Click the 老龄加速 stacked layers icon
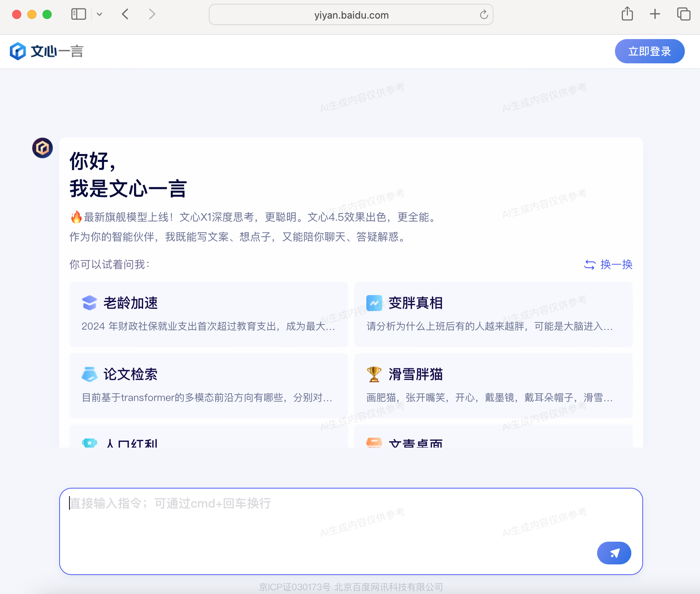 pyautogui.click(x=90, y=303)
